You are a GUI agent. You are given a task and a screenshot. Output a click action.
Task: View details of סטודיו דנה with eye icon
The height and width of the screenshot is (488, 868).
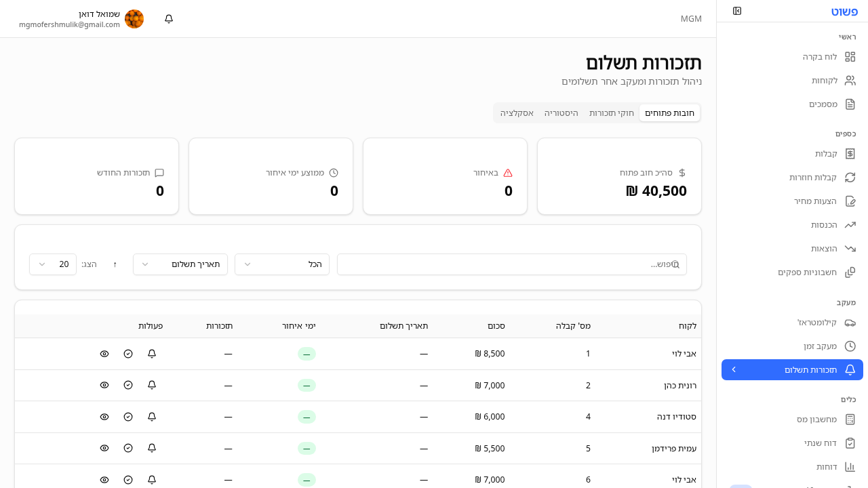(104, 416)
